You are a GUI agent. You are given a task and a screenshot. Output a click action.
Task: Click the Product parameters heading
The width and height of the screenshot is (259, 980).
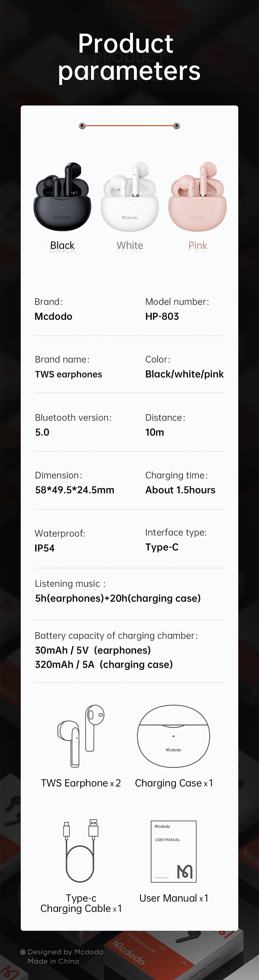129,57
